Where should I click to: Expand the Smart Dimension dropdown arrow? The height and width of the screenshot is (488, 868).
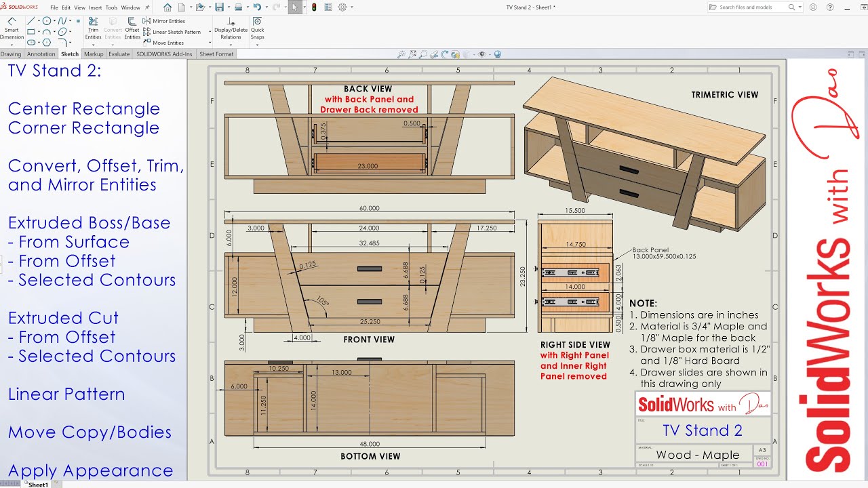12,45
